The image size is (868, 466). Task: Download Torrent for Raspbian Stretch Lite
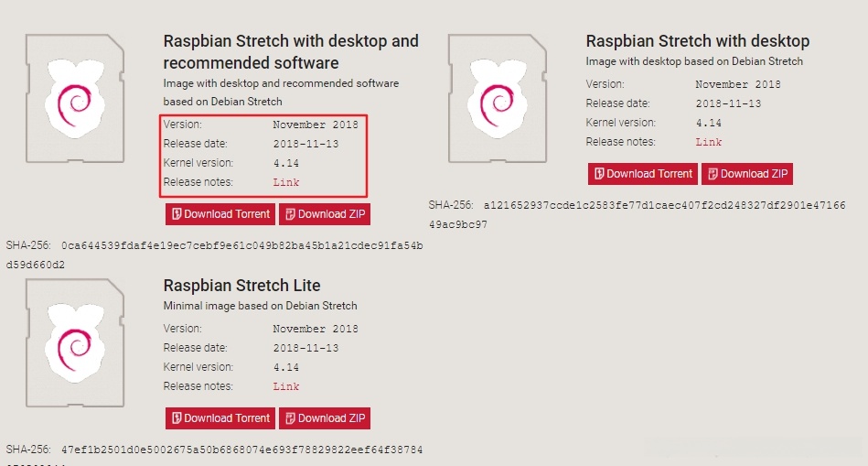(x=220, y=418)
